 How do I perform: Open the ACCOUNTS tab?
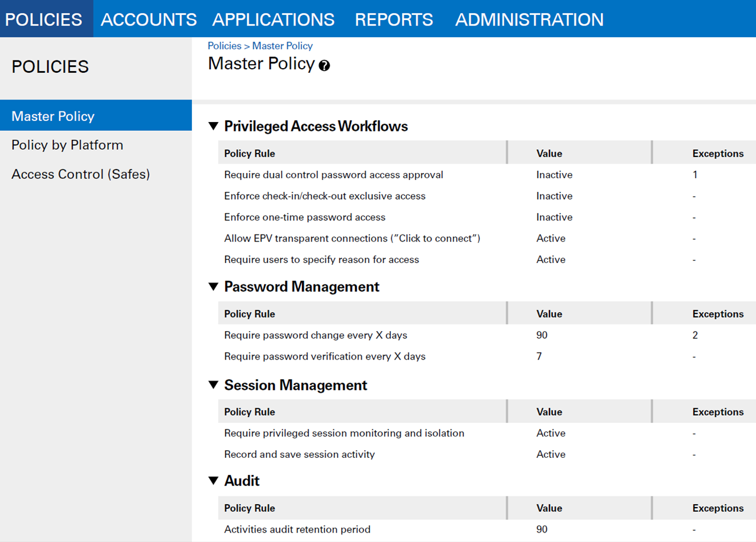tap(149, 19)
